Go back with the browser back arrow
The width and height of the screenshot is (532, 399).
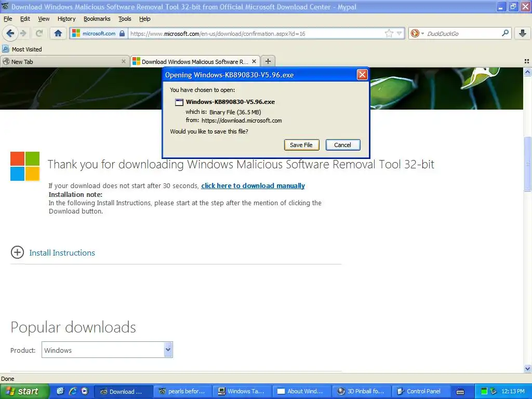[10, 33]
